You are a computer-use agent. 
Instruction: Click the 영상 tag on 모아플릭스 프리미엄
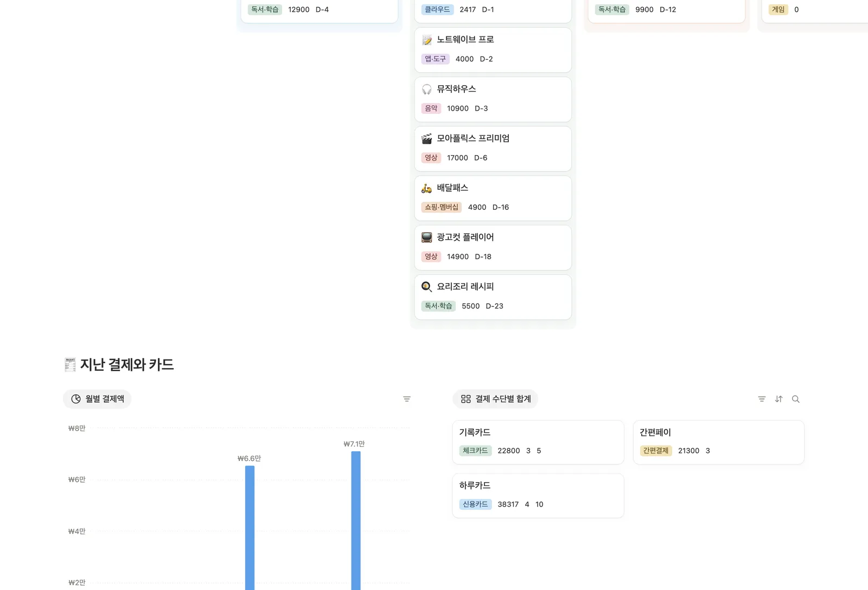click(431, 158)
